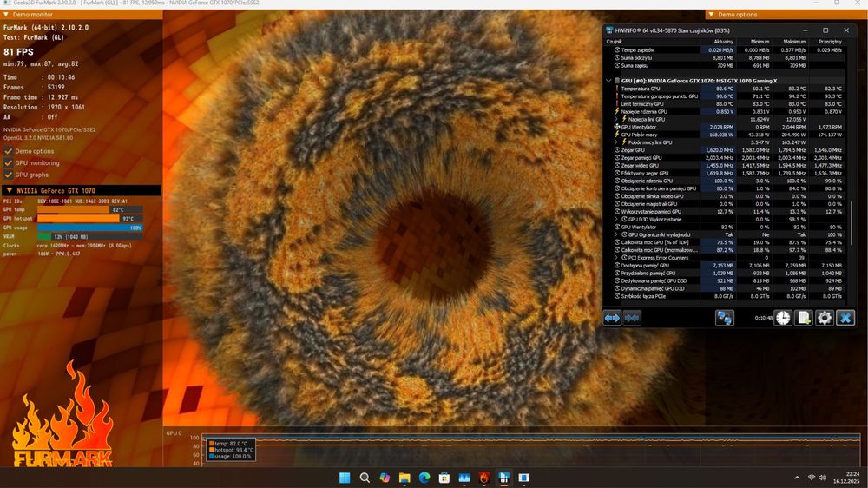Open taskbar clock and date 22:24
This screenshot has height=488, width=868.
(x=845, y=478)
